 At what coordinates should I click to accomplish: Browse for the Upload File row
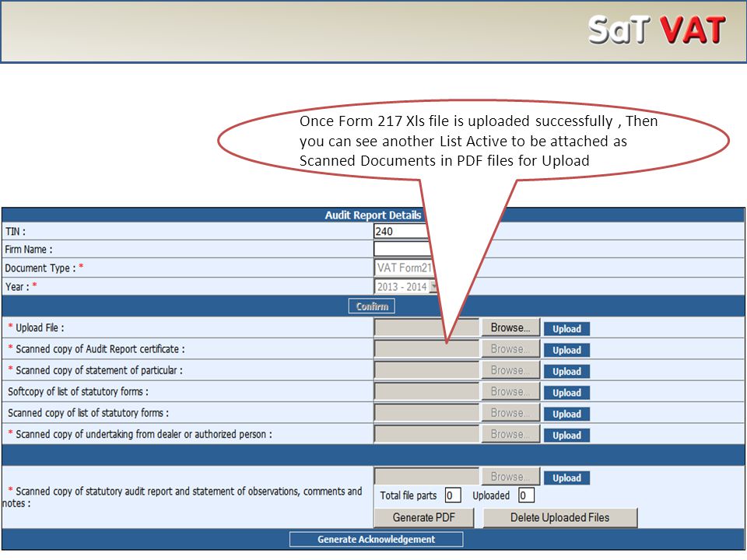pos(510,327)
